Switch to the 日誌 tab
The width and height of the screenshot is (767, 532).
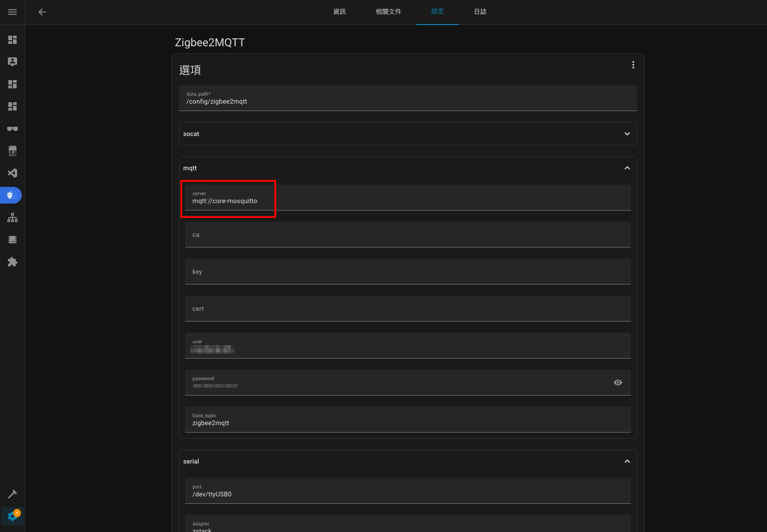[x=480, y=12]
